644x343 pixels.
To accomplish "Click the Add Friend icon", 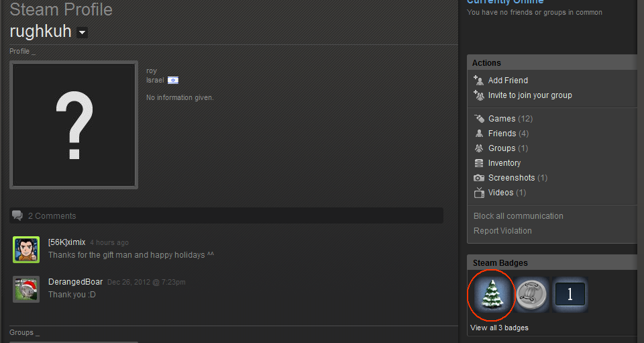I will 478,80.
